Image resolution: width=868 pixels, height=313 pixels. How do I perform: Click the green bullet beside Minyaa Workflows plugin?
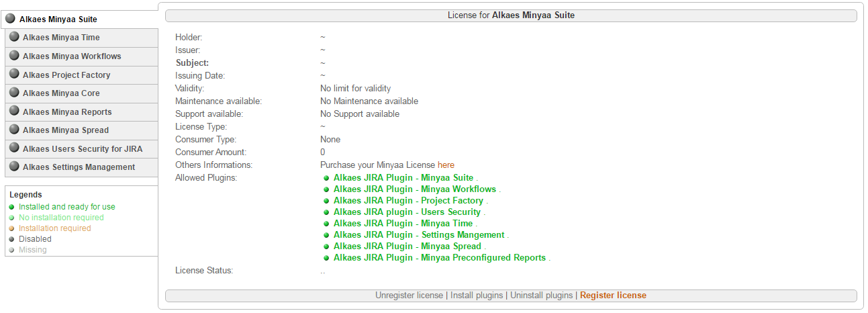pyautogui.click(x=326, y=190)
